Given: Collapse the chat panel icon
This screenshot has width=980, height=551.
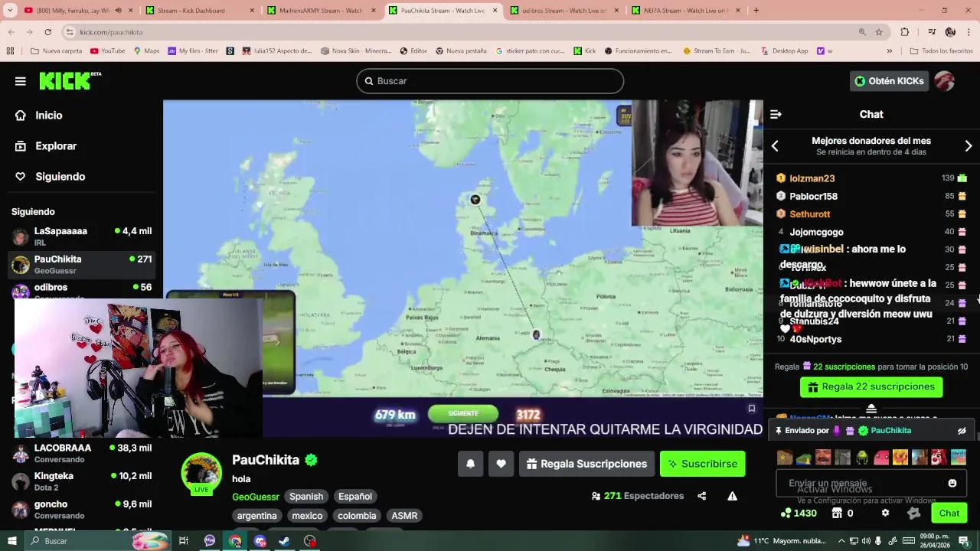Looking at the screenshot, I should 776,114.
